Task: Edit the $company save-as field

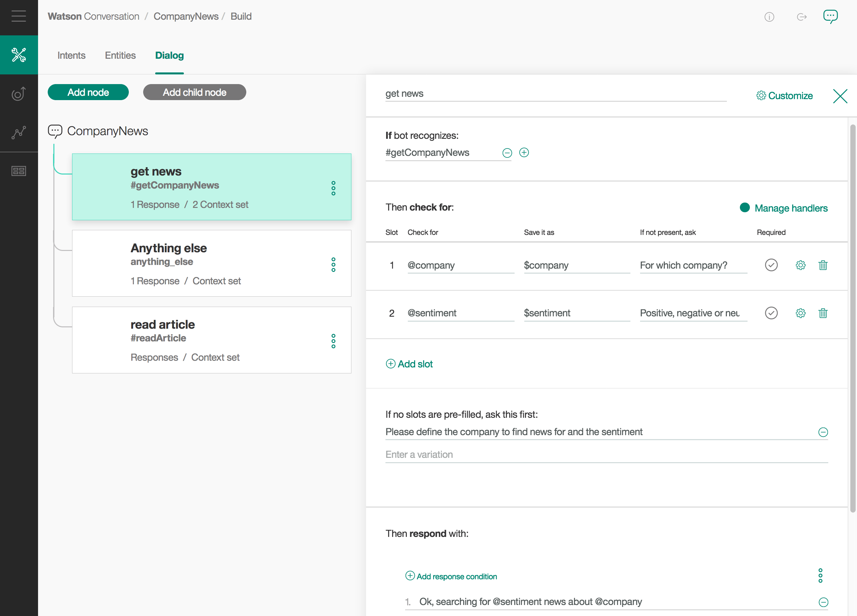Action: tap(577, 265)
